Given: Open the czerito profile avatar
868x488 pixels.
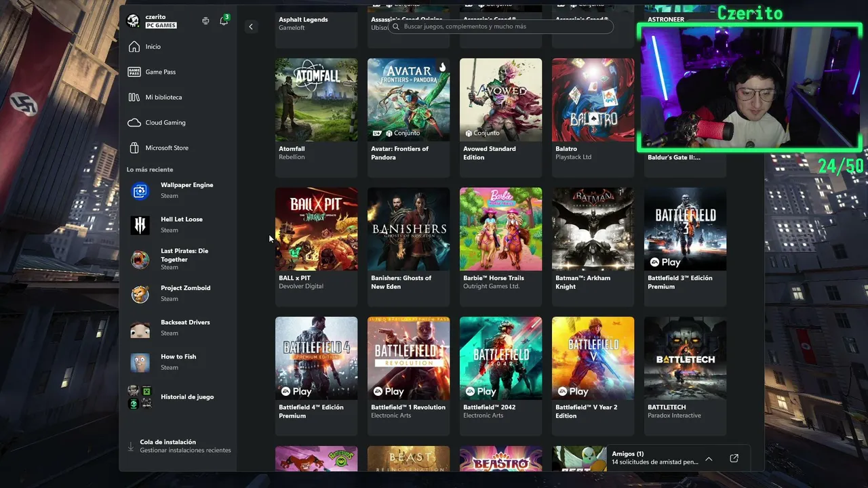Looking at the screenshot, I should click(134, 21).
